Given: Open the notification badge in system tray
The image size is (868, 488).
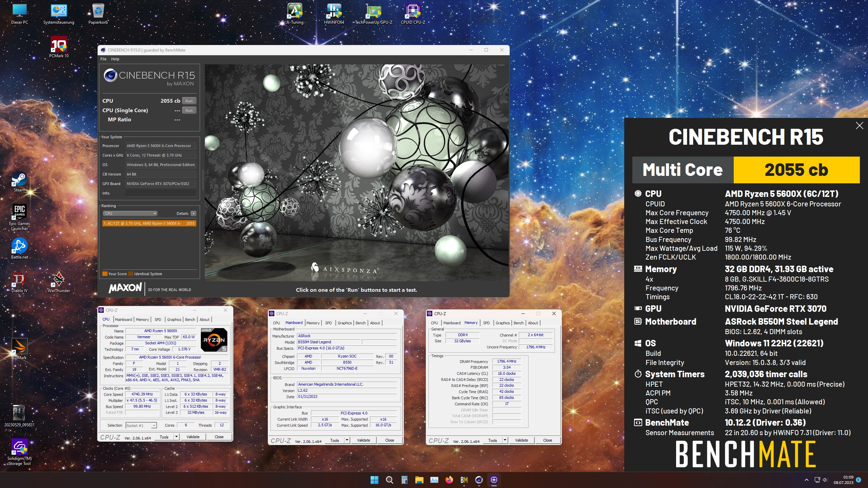Looking at the screenshot, I should click(x=859, y=480).
